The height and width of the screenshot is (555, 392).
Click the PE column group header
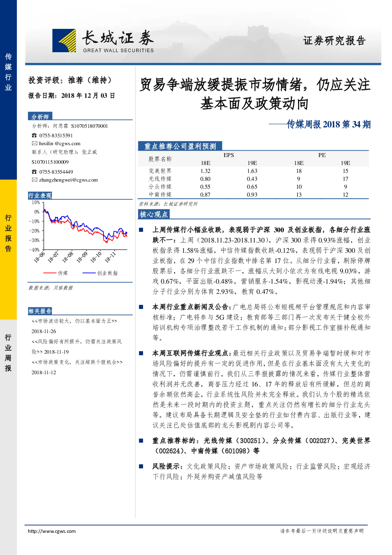[x=322, y=155]
